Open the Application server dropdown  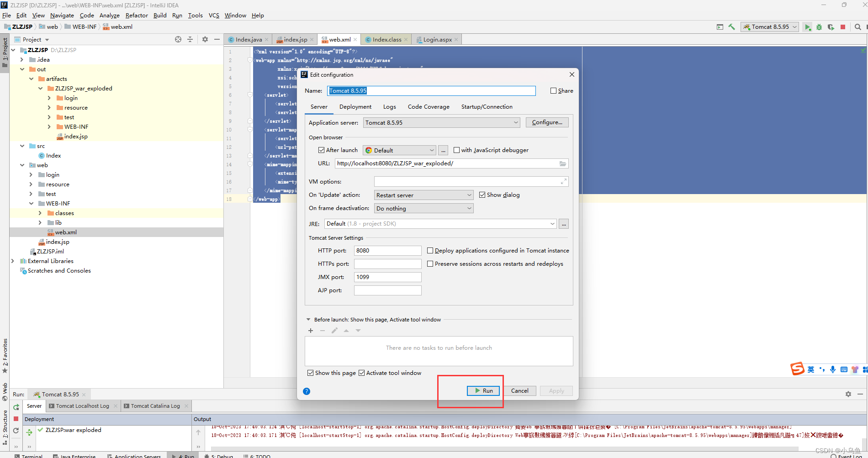tap(442, 123)
